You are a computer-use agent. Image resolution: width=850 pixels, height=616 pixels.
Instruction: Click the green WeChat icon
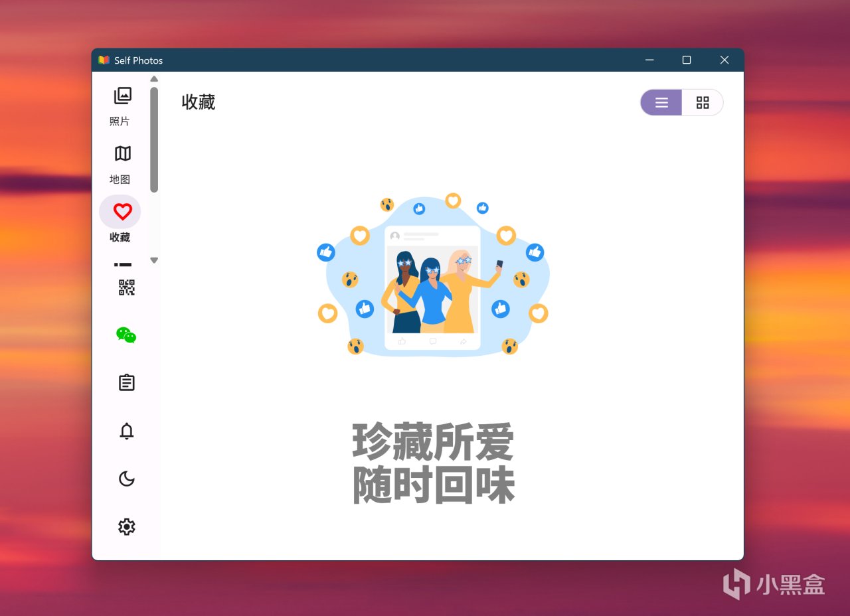coord(126,335)
